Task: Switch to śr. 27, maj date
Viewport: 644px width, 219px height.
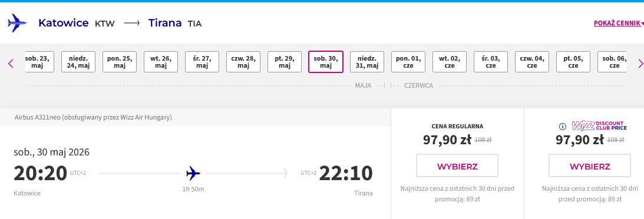Action: click(x=202, y=62)
